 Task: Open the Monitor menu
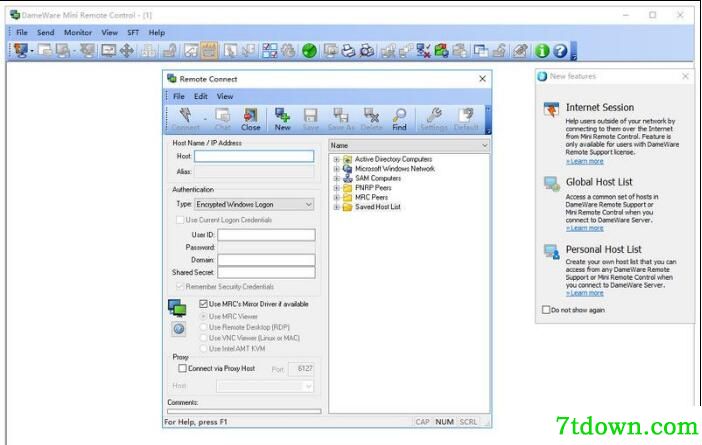pos(78,32)
